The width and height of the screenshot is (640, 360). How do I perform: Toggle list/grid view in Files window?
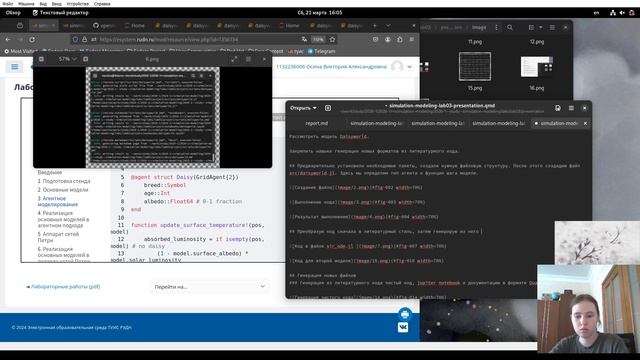click(x=531, y=27)
